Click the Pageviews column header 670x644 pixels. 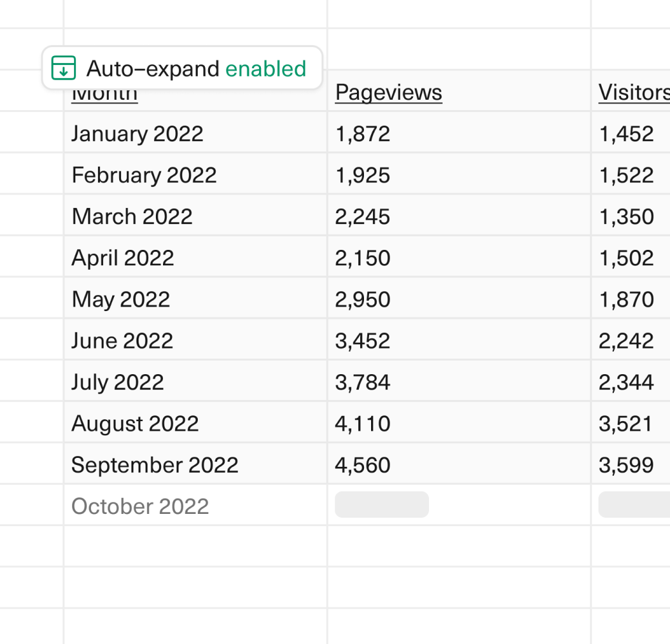pyautogui.click(x=388, y=93)
